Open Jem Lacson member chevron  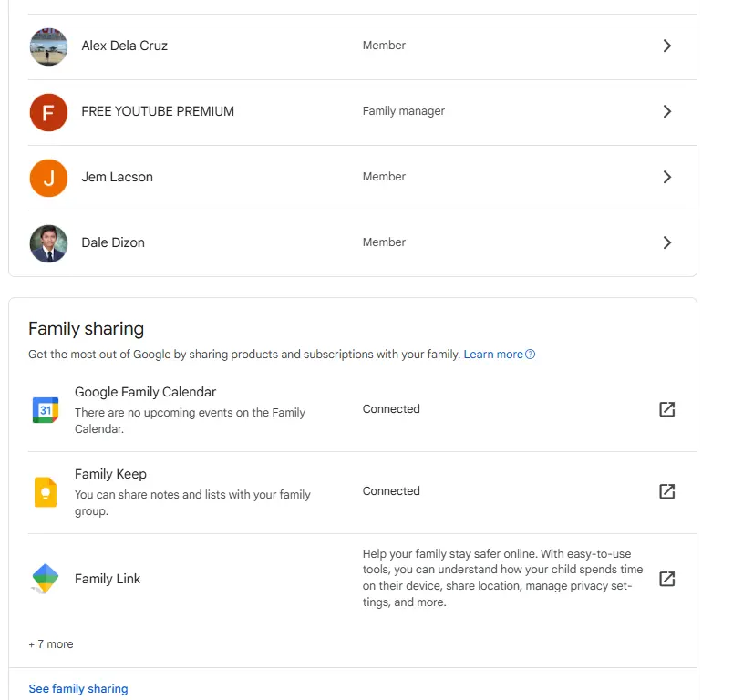click(667, 177)
